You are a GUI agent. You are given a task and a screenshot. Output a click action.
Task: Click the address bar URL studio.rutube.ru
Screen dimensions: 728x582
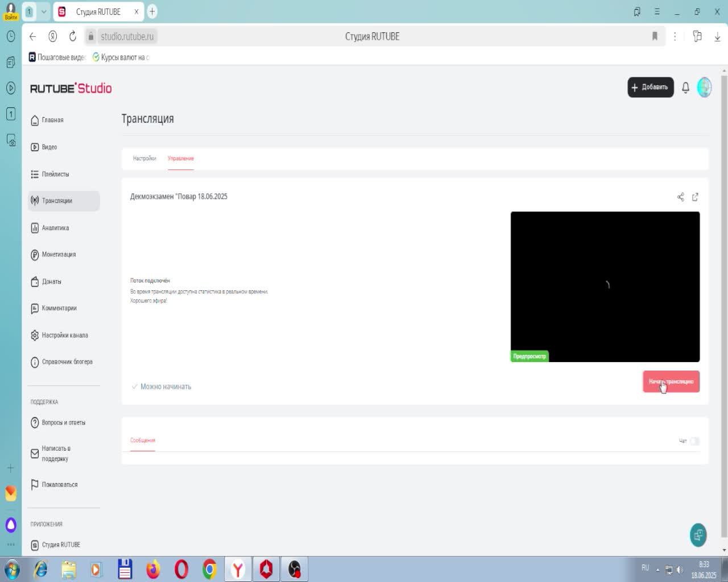(127, 36)
